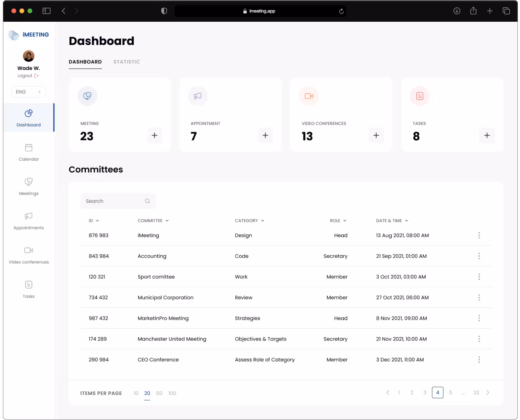
Task: Open options menu for iMeeting row
Action: click(479, 235)
